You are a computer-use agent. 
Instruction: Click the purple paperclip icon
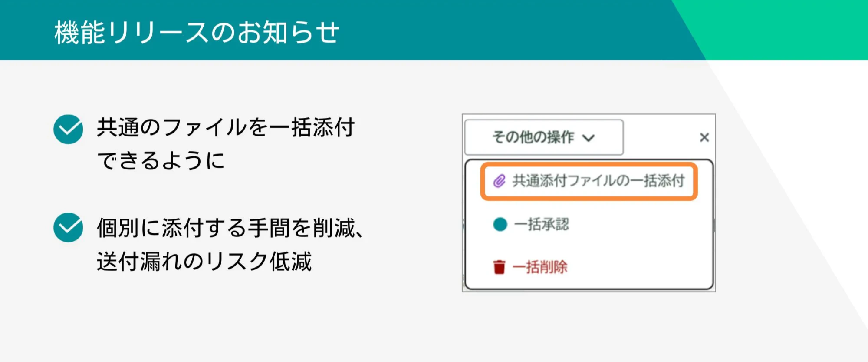coord(500,181)
